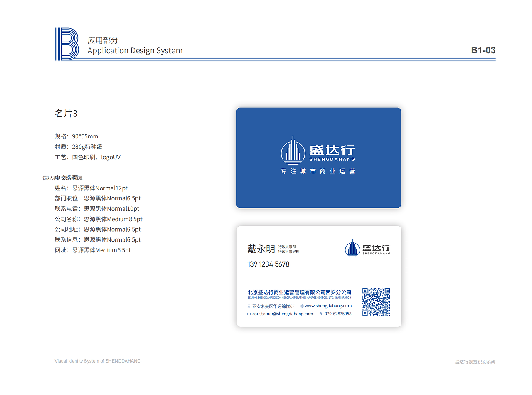Image resolution: width=532 pixels, height=395 pixels.
Task: Click the location pin icon before the address
Action: [249, 306]
